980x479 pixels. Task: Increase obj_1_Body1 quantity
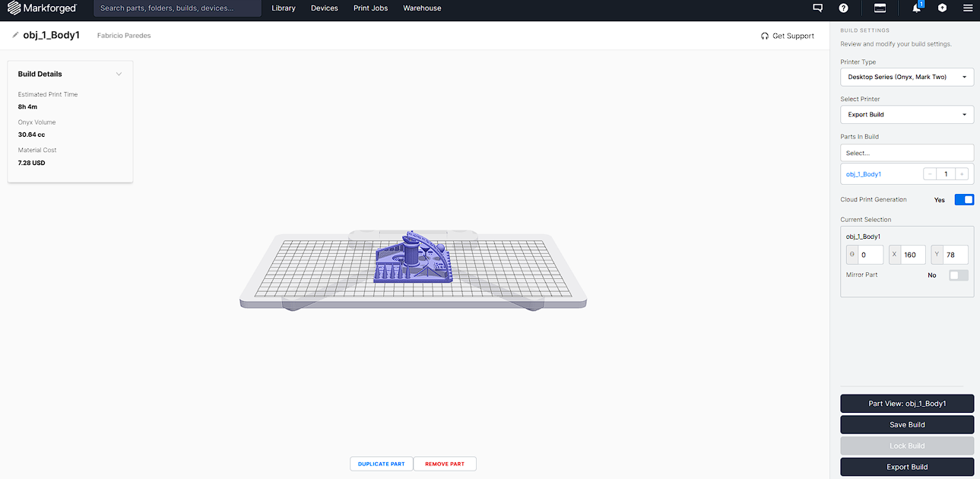pos(962,174)
